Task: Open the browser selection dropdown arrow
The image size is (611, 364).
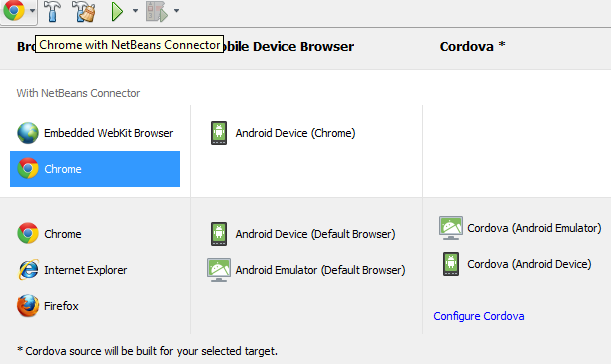Action: (32, 11)
